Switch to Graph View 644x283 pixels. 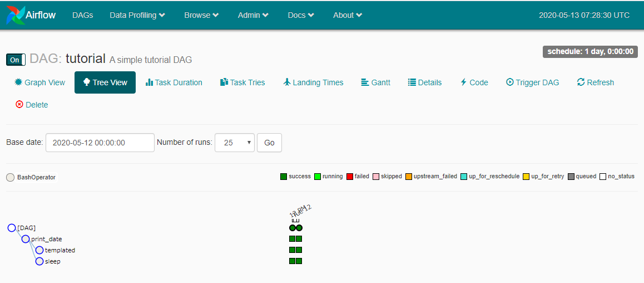click(x=40, y=82)
